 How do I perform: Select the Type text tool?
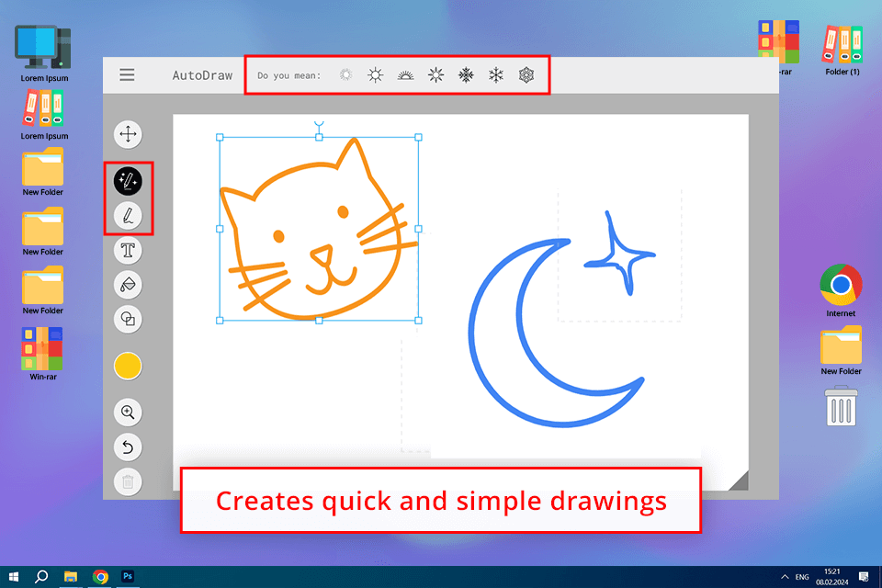129,251
